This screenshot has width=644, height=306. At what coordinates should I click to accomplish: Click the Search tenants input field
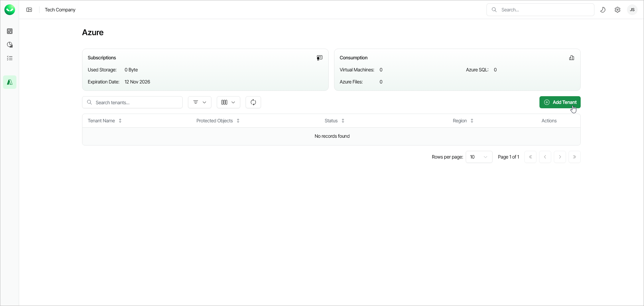(x=132, y=102)
